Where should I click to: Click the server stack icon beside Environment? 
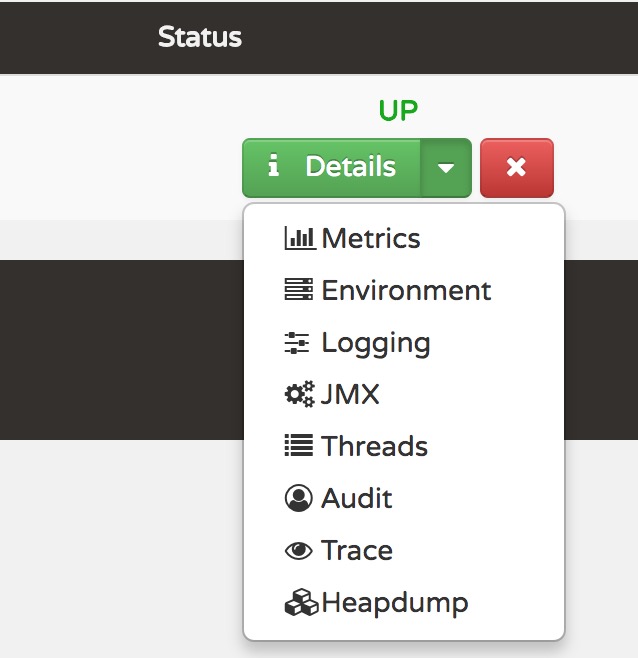298,289
